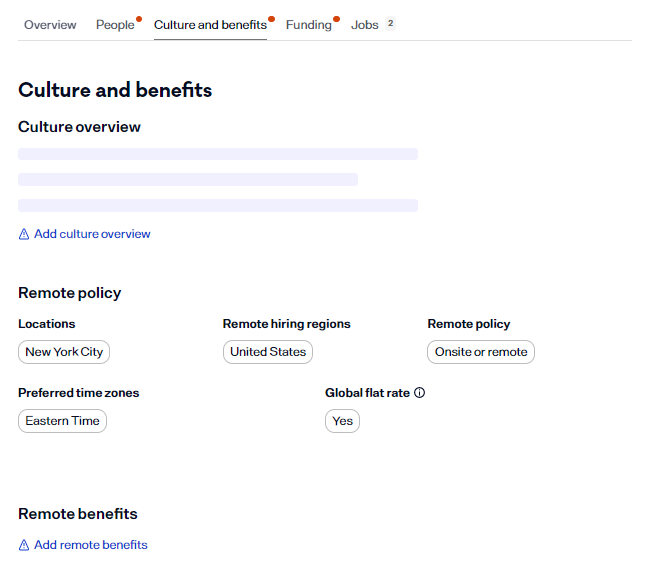Click the Add culture overview link
The width and height of the screenshot is (651, 577).
coord(92,234)
